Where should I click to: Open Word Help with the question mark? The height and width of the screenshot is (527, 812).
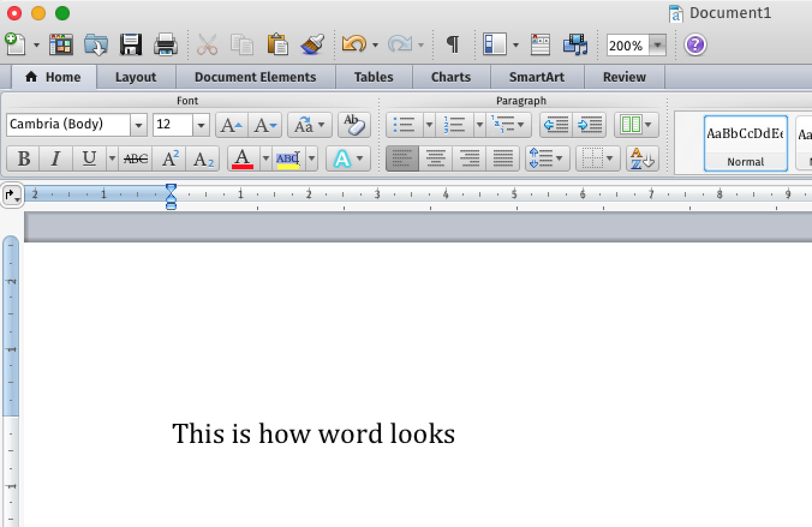[x=695, y=44]
